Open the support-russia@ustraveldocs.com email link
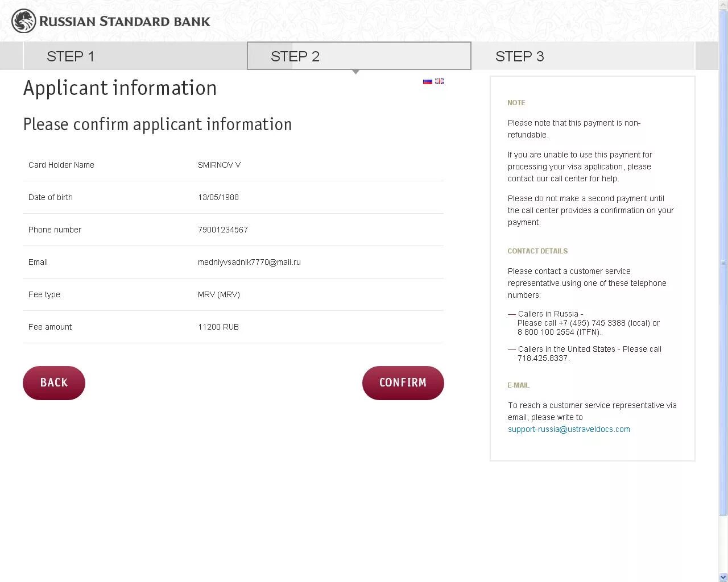The width and height of the screenshot is (728, 582). (569, 429)
